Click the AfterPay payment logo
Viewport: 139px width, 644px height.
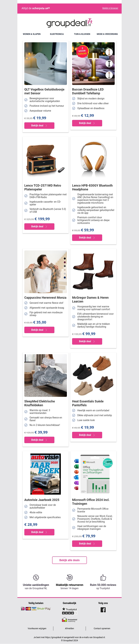44,609
